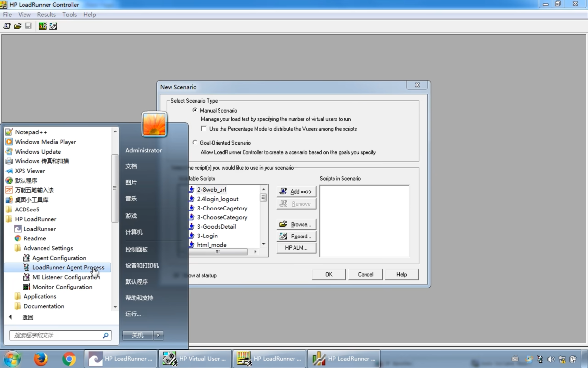Select the 2-8web_url script

coord(212,189)
